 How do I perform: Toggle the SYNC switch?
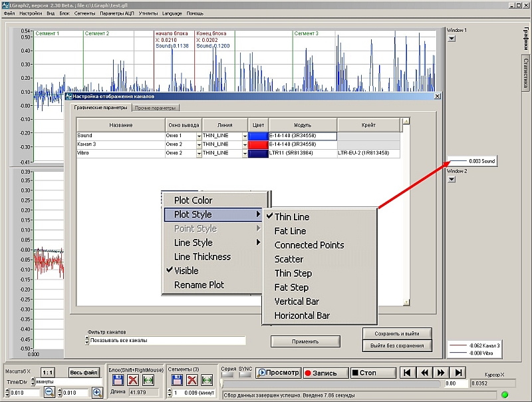click(x=245, y=374)
